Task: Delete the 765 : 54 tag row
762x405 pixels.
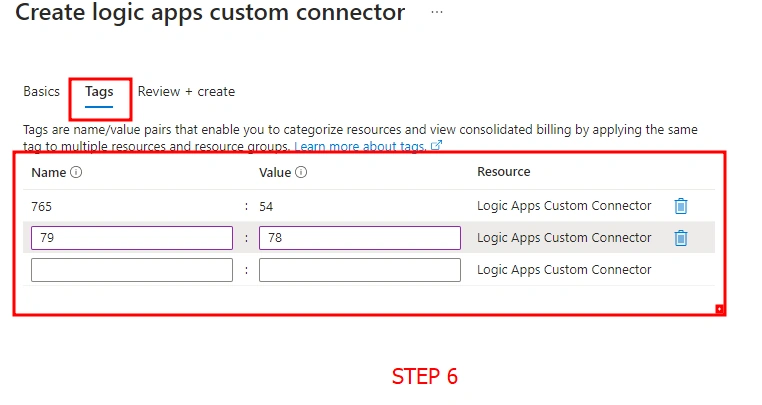Action: [x=681, y=206]
